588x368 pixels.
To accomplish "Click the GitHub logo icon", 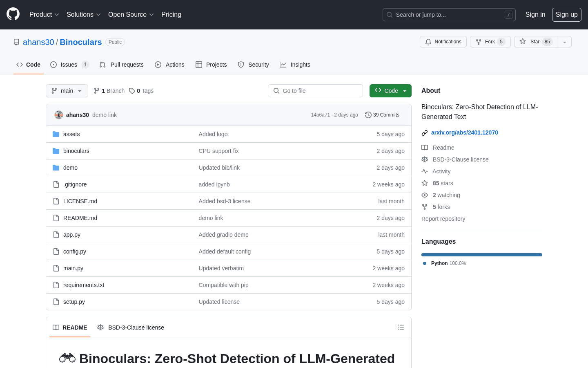I will 13,14.
